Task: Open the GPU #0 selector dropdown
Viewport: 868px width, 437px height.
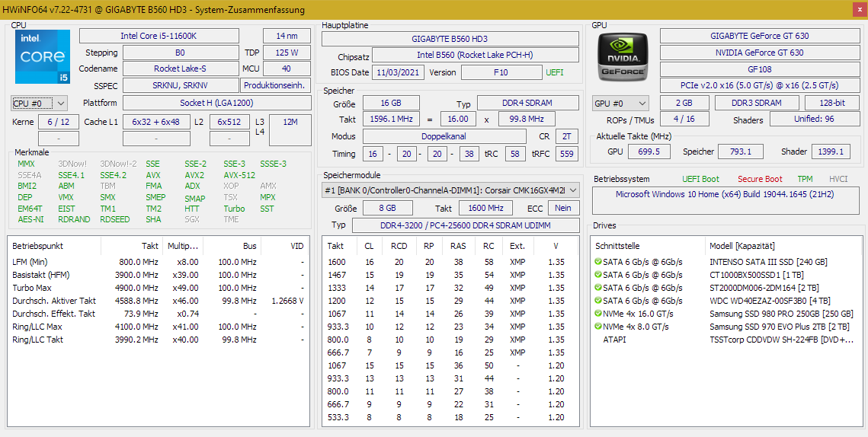Action: click(620, 103)
